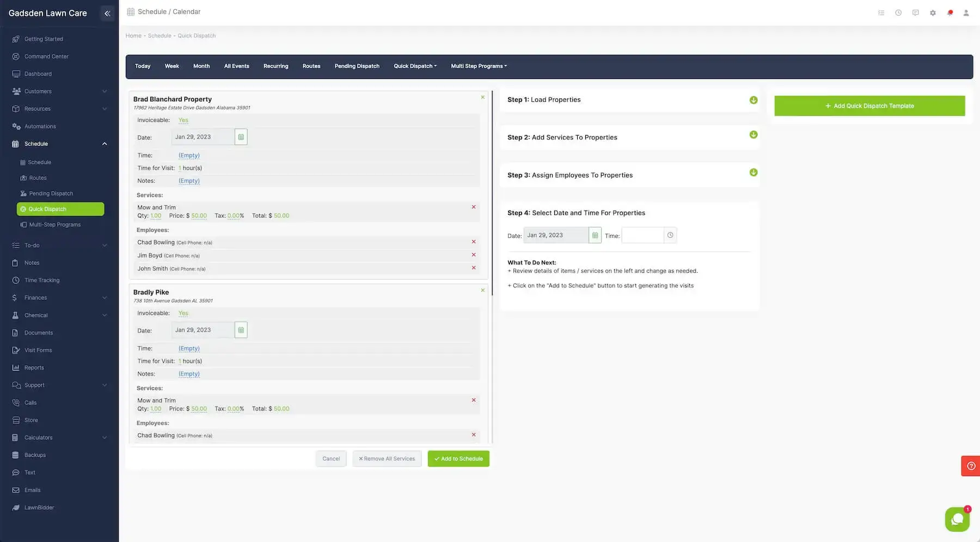Expand Step 1: Load Properties
This screenshot has height=542, width=980.
[x=753, y=100]
